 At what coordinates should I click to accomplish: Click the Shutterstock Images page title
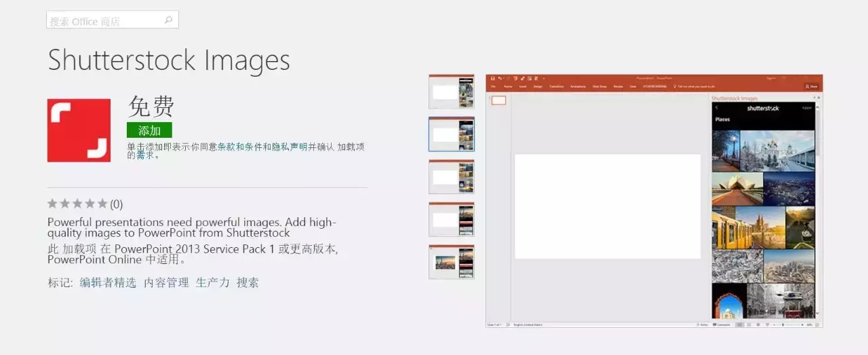click(169, 60)
